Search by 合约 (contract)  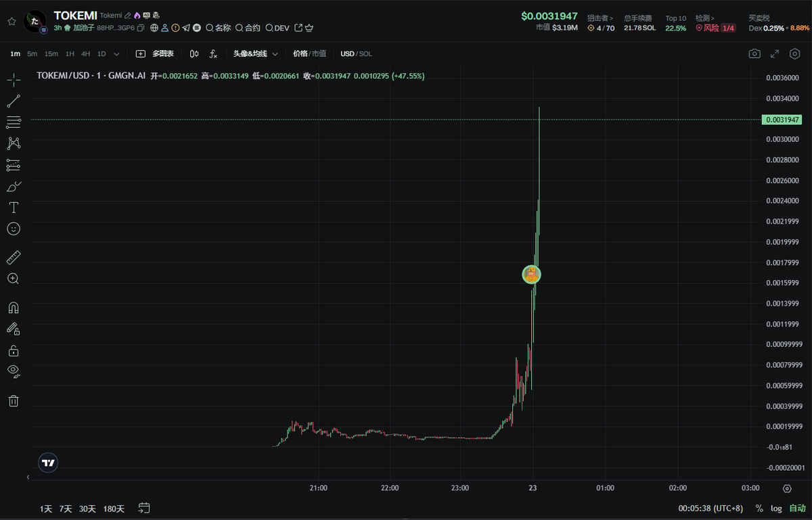click(x=248, y=28)
